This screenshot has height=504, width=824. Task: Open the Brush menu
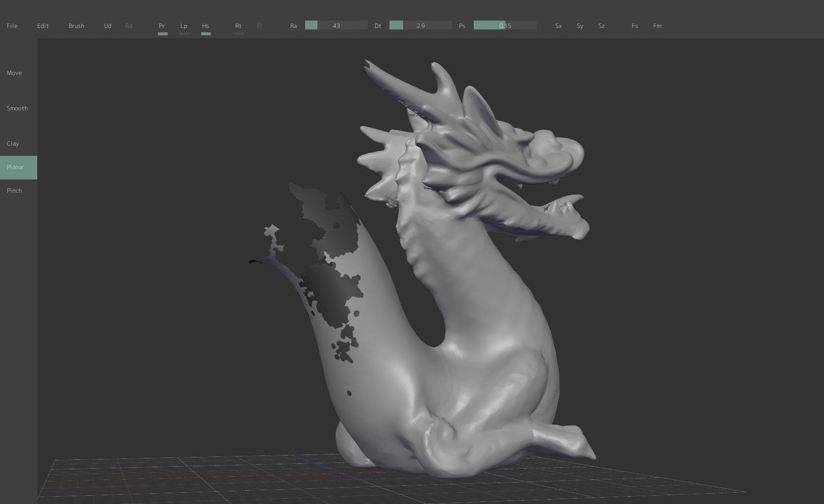[x=76, y=25]
